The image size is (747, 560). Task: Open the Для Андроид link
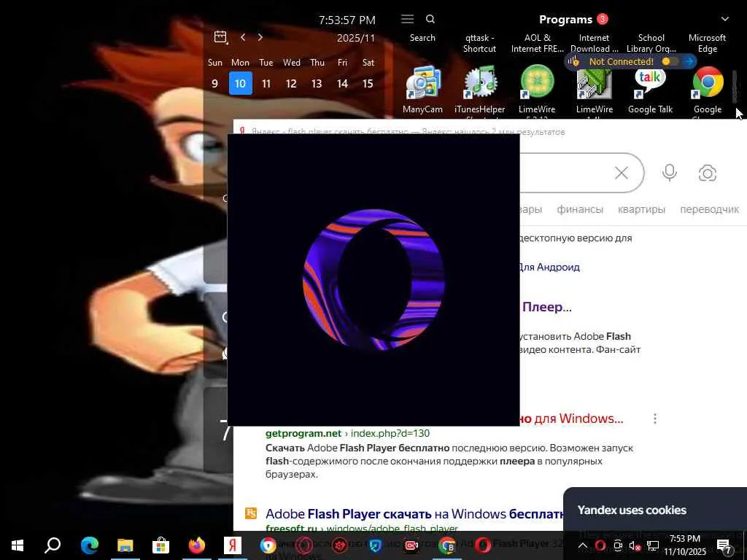[x=550, y=267]
